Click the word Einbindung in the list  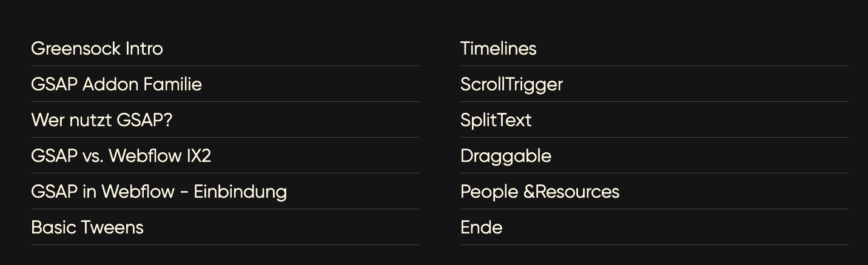coord(240,192)
